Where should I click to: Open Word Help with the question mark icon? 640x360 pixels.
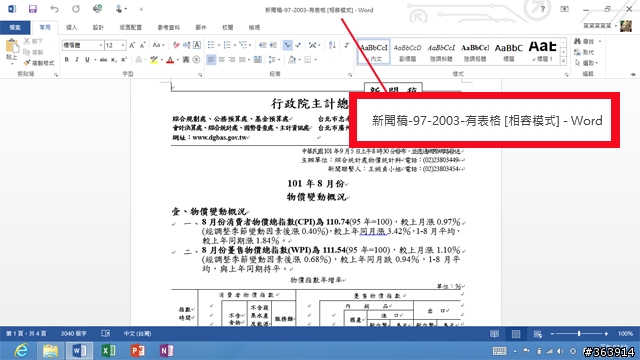542,9
